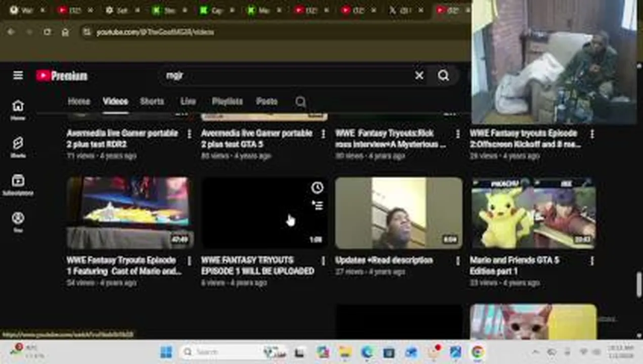The height and width of the screenshot is (364, 643).
Task: Open Avermedia live Gamer portable RDR2 title
Action: tap(122, 139)
